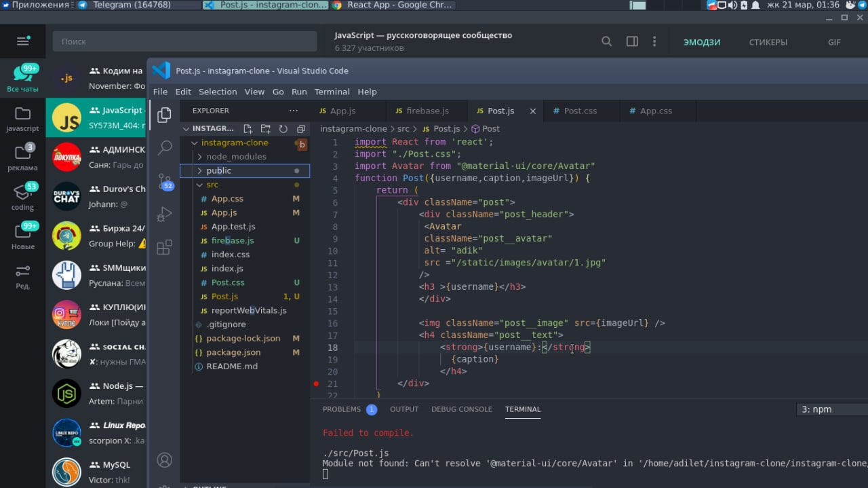Open the Edit menu
868x488 pixels.
pyautogui.click(x=183, y=92)
